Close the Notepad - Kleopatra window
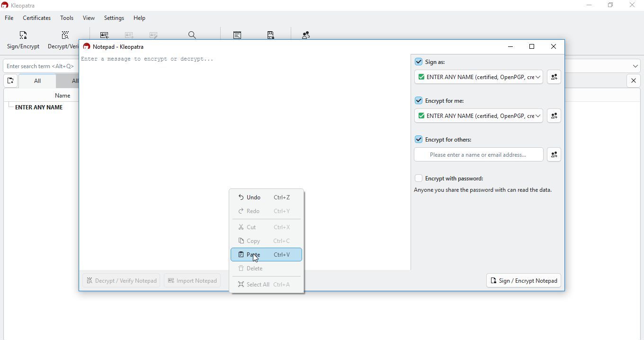The width and height of the screenshot is (644, 340). pyautogui.click(x=554, y=47)
